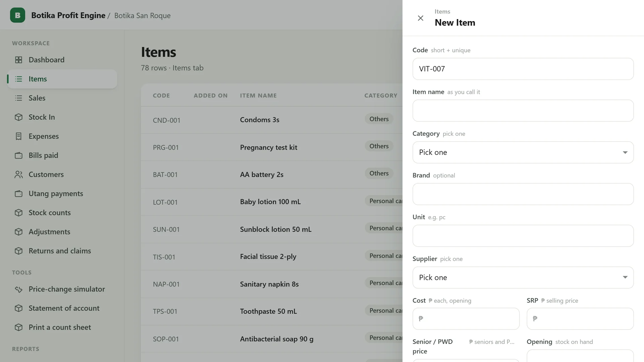Click the Brand input field

tap(523, 194)
